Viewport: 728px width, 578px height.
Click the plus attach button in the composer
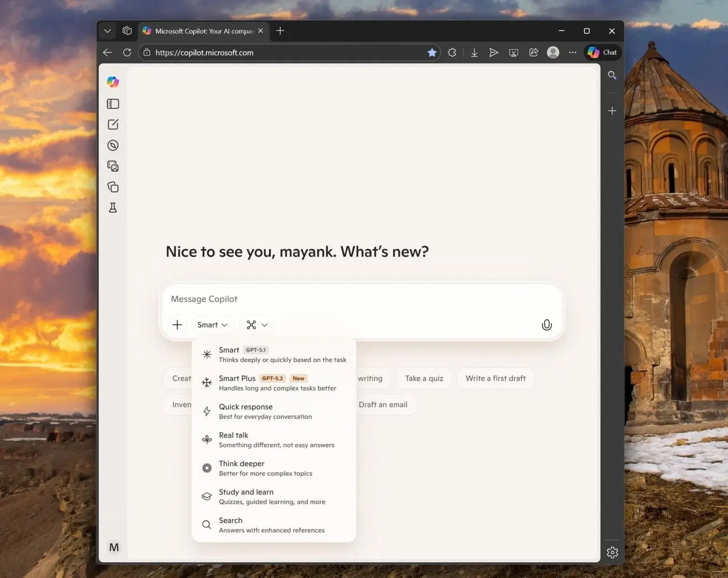pos(177,325)
